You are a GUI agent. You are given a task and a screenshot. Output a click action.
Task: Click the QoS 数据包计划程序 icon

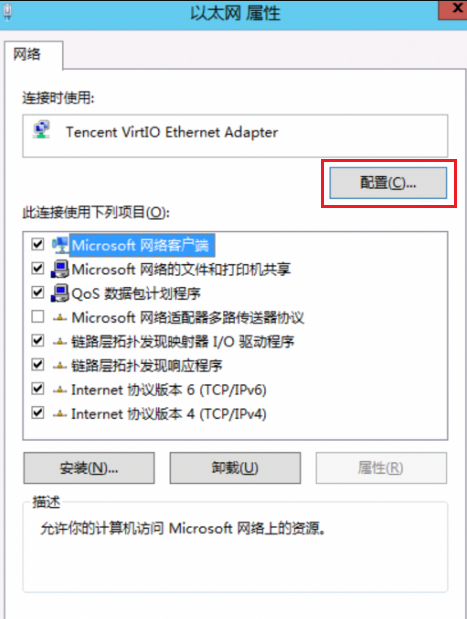coord(60,293)
